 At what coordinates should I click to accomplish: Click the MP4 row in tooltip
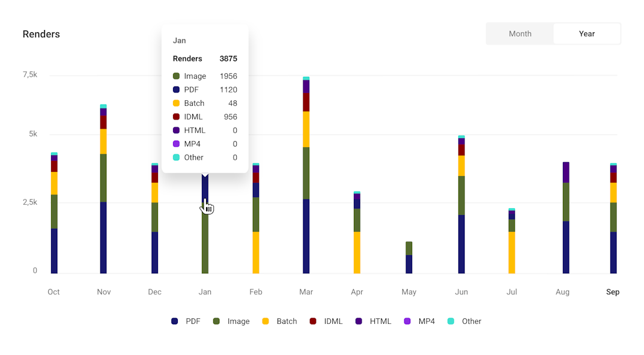[205, 144]
